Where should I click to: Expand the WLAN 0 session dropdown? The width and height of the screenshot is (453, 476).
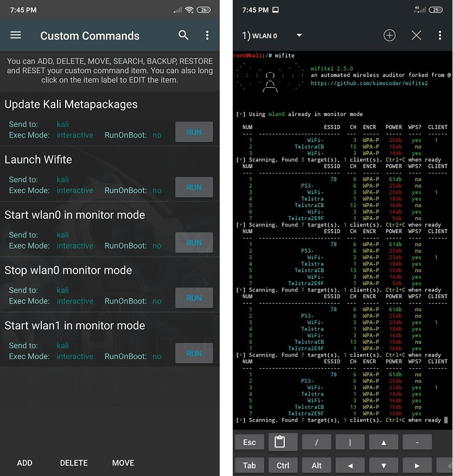299,36
